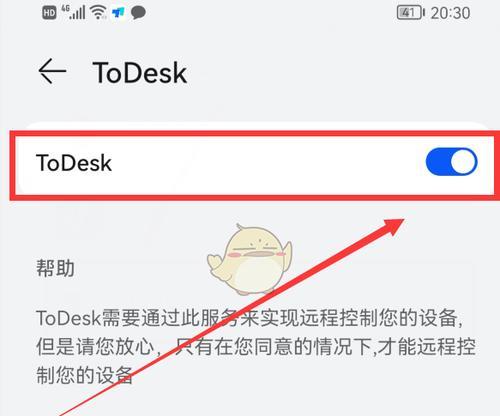Tap the Wi-Fi status icon

click(99, 13)
